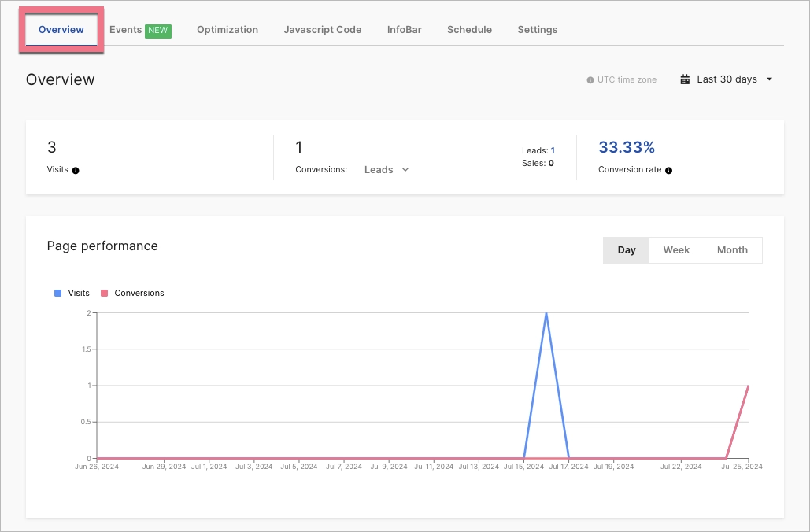Switch chart to Month view
This screenshot has width=810, height=532.
pyautogui.click(x=732, y=249)
